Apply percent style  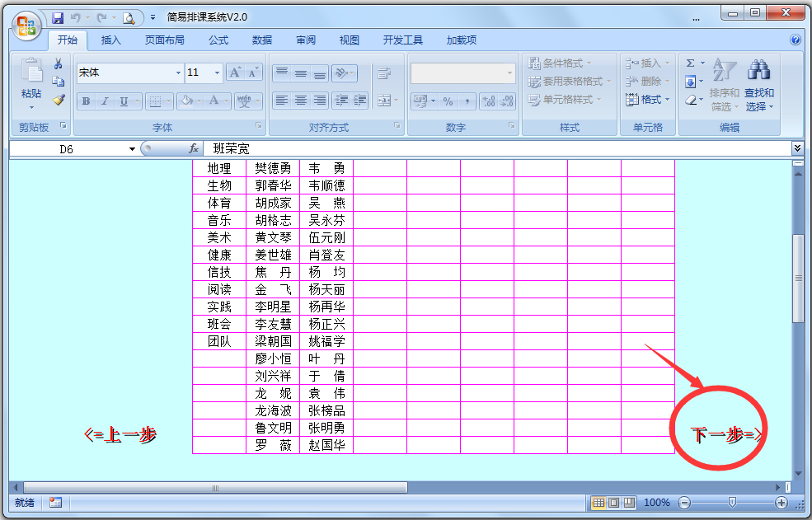pyautogui.click(x=448, y=101)
